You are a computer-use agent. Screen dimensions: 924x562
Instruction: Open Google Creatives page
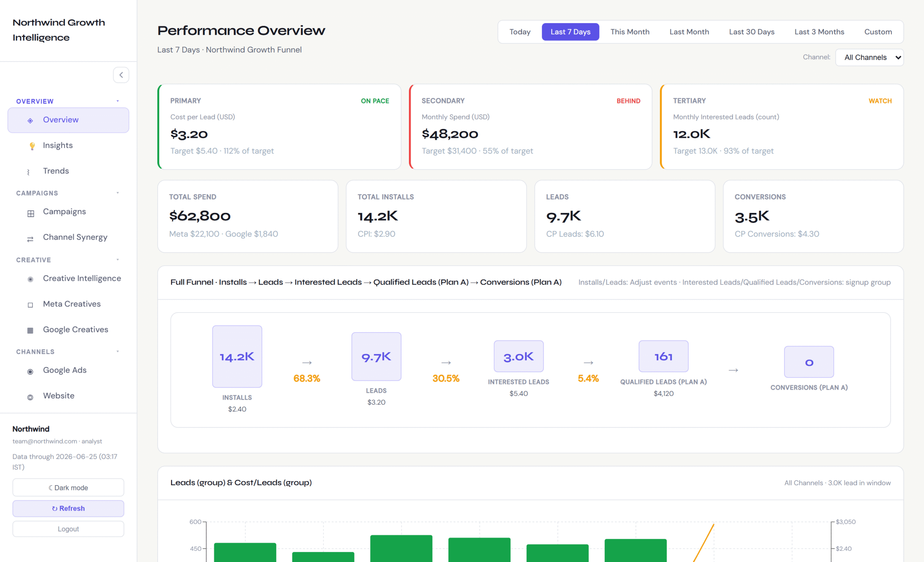(68, 330)
